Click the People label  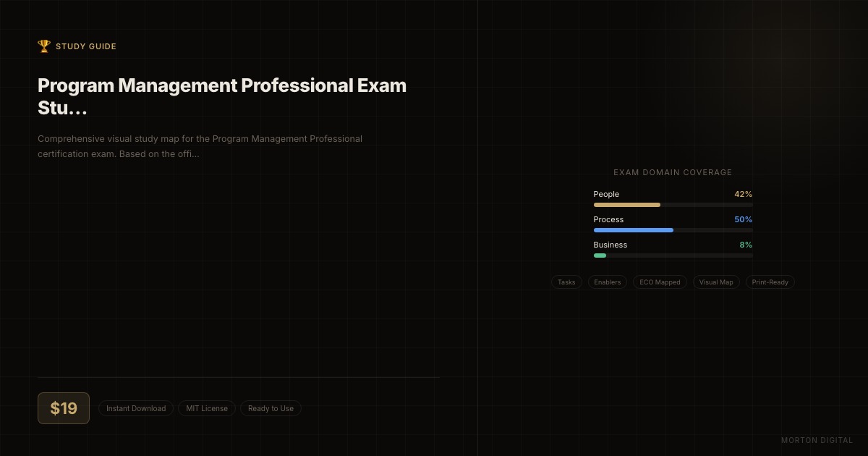(x=606, y=194)
